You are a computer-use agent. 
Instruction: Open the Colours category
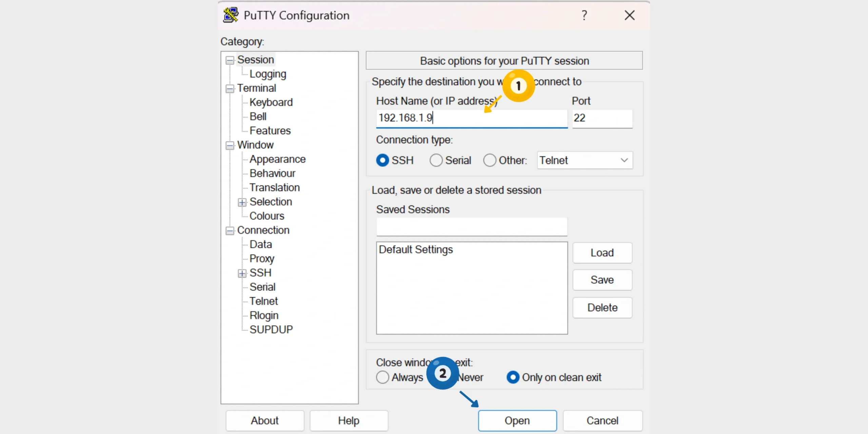click(x=267, y=216)
